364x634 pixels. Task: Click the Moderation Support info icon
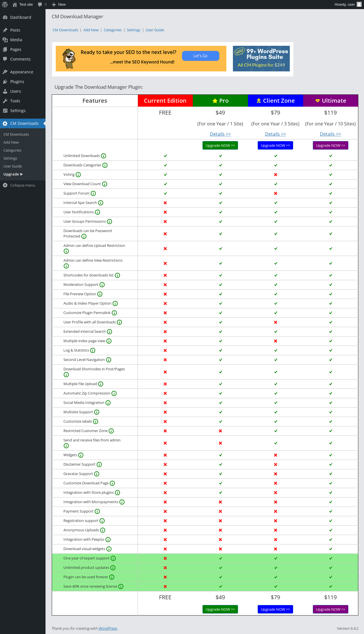pyautogui.click(x=102, y=285)
